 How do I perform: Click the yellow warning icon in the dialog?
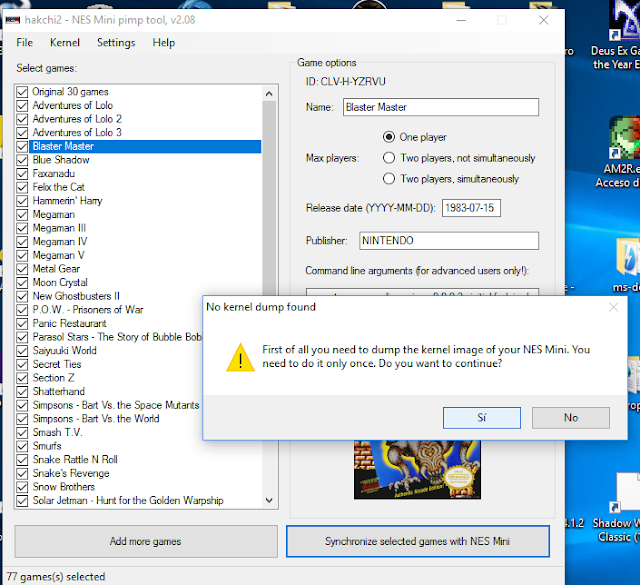239,356
